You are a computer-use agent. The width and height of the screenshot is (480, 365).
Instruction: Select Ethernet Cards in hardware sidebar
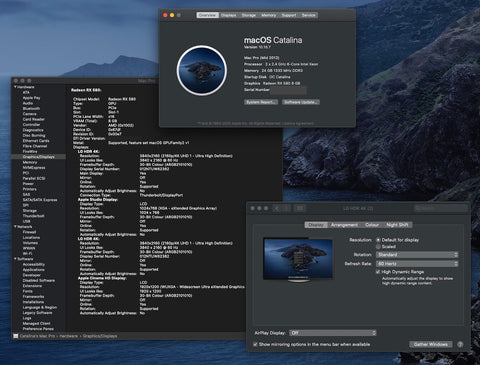point(36,141)
